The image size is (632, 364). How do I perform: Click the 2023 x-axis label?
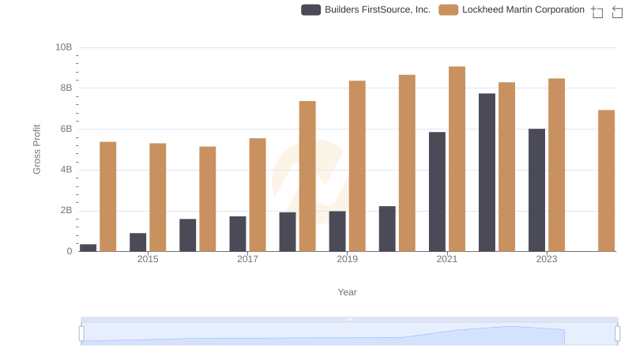click(x=547, y=259)
